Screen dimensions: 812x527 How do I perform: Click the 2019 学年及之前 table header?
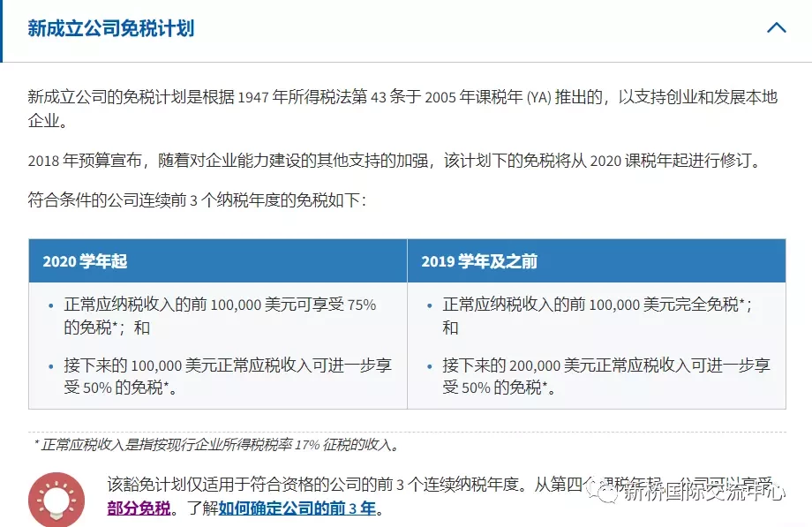597,260
